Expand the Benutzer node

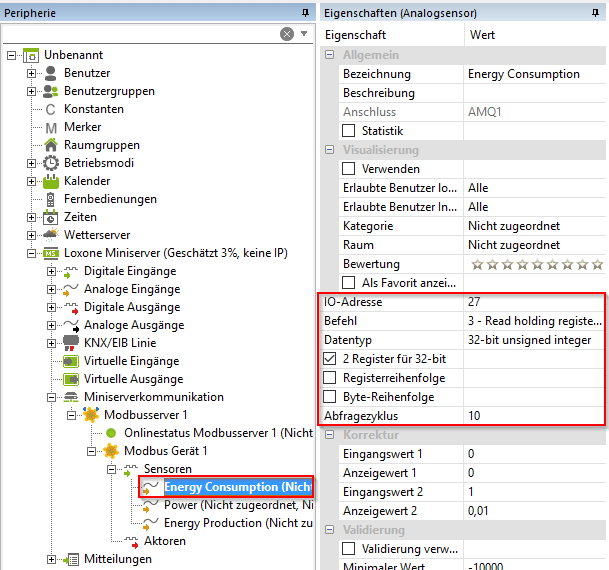click(31, 73)
